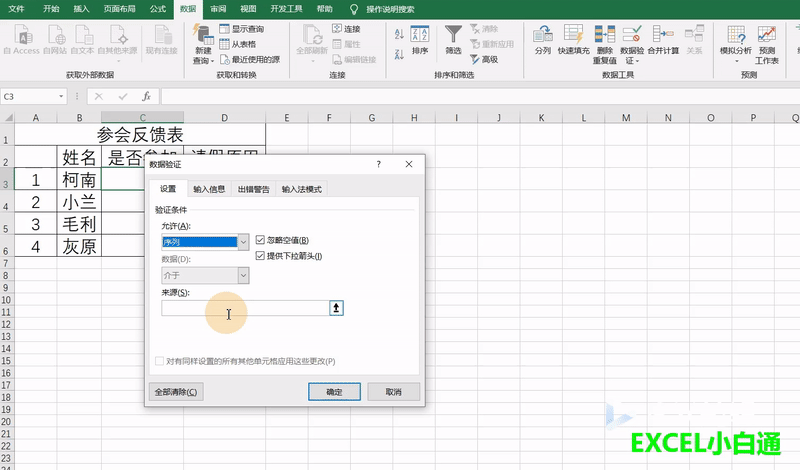
Task: Select row 10 header
Action: click(x=7, y=300)
